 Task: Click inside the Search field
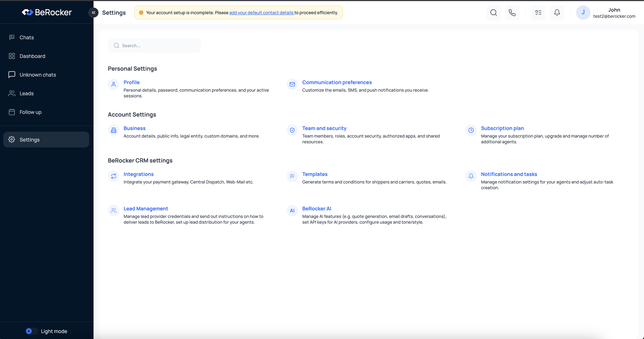[154, 46]
